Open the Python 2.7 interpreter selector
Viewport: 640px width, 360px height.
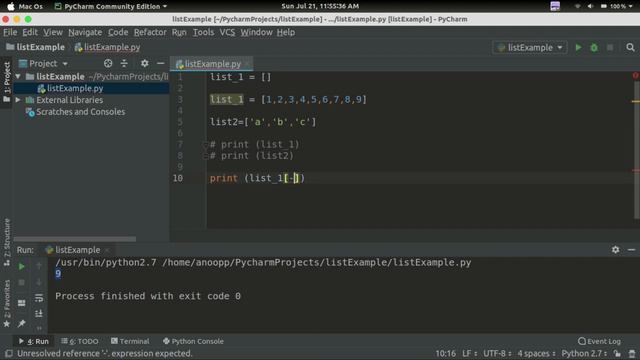[x=584, y=353]
